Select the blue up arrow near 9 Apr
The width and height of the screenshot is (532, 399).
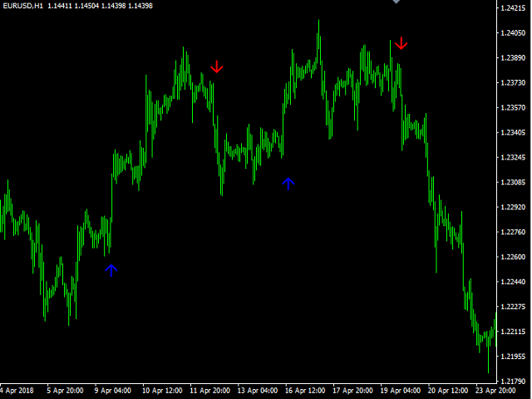tap(111, 269)
